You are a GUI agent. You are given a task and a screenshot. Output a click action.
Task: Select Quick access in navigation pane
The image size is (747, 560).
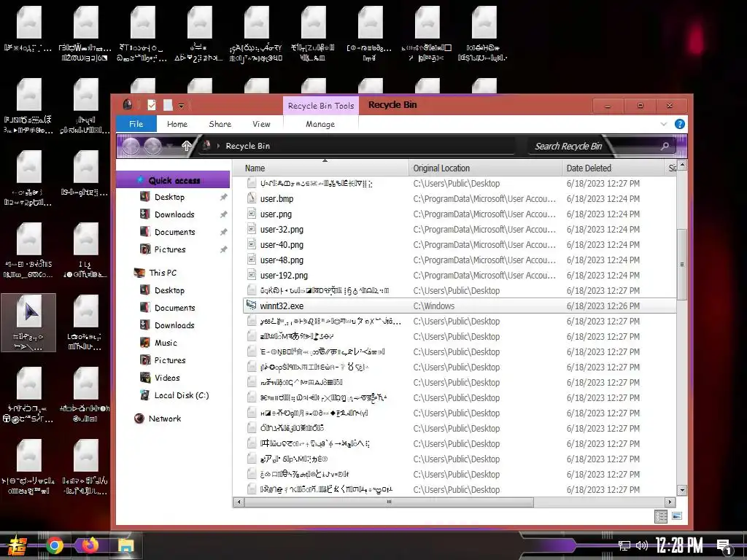click(x=174, y=180)
